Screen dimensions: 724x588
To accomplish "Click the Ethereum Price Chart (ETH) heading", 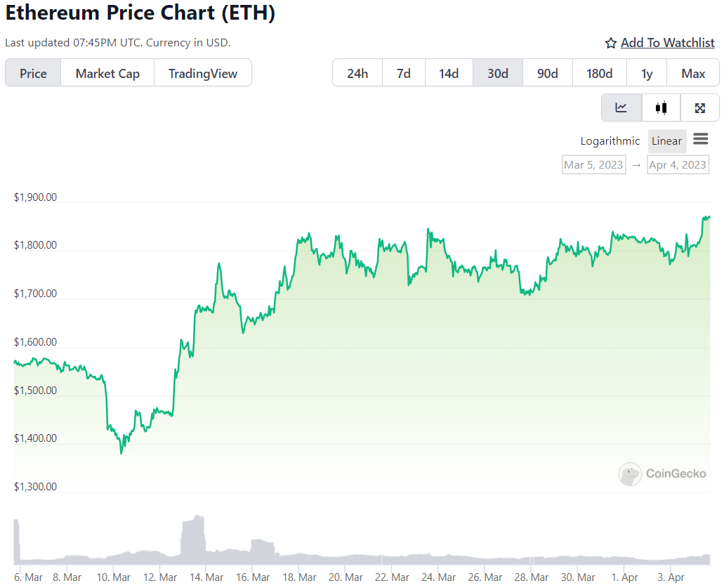I will point(140,13).
